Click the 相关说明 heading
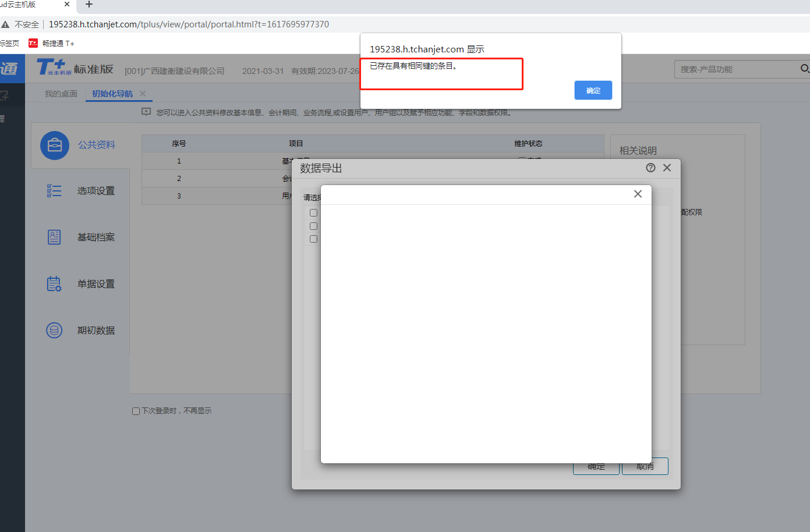This screenshot has width=810, height=532. pyautogui.click(x=638, y=151)
